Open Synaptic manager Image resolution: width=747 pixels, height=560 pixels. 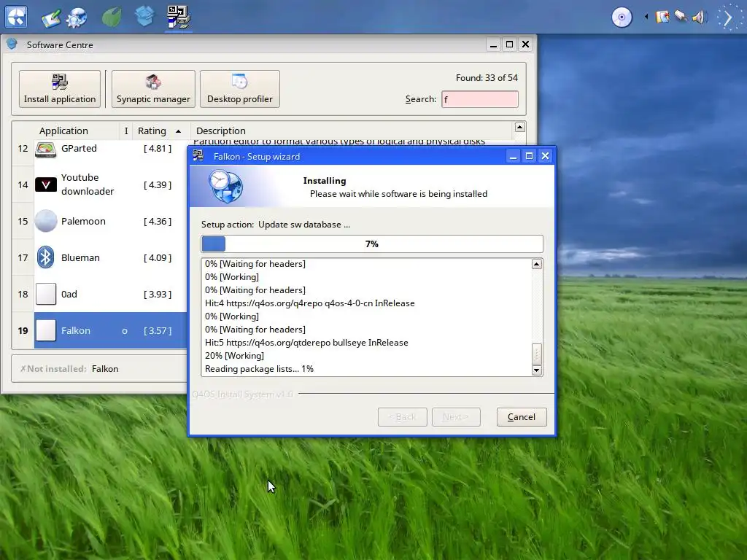153,89
